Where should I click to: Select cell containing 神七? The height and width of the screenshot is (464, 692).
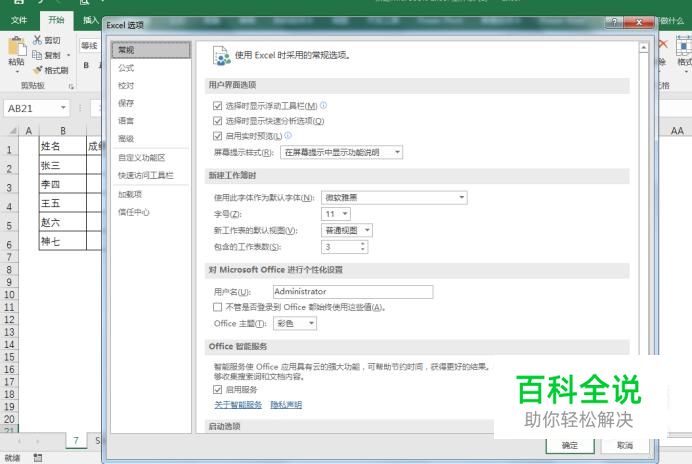click(x=62, y=241)
